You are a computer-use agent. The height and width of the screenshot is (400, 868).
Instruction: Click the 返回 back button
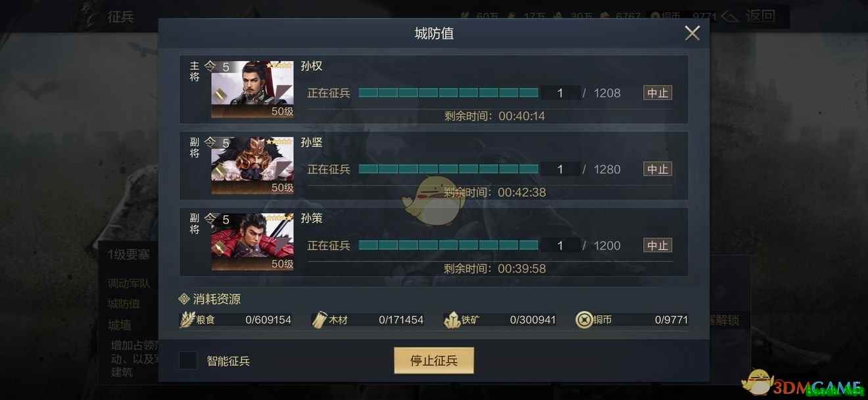pyautogui.click(x=749, y=16)
